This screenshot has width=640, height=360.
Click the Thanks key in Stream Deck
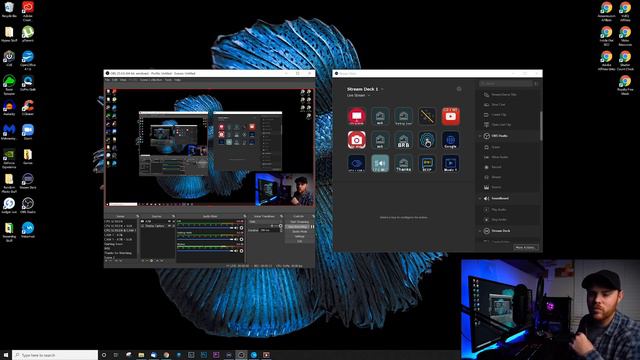click(x=403, y=163)
